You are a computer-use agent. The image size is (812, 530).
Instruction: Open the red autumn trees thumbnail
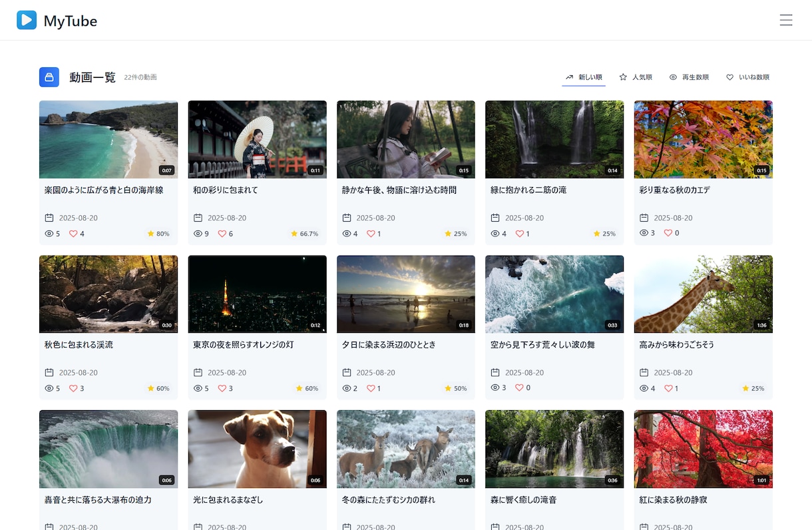704,449
